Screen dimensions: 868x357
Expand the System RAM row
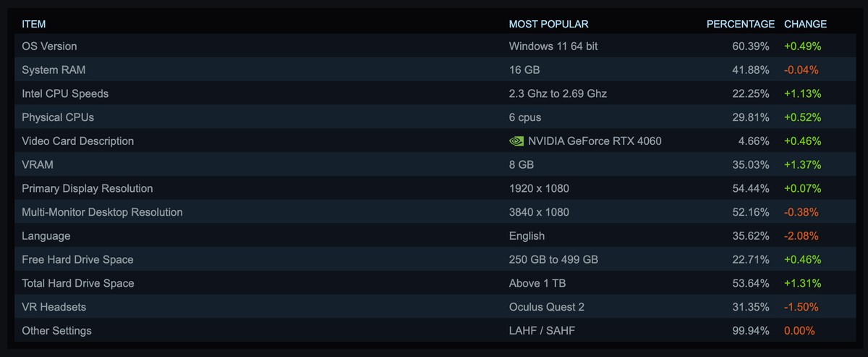54,70
